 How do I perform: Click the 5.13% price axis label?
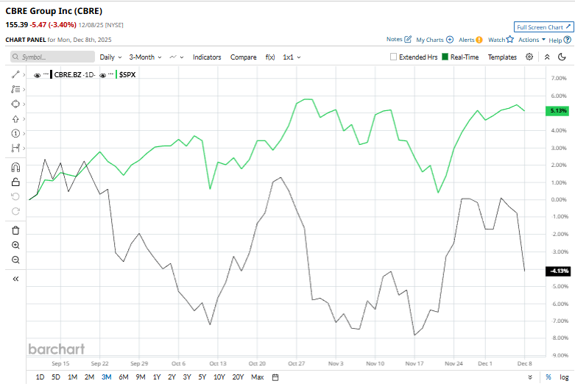click(x=557, y=110)
